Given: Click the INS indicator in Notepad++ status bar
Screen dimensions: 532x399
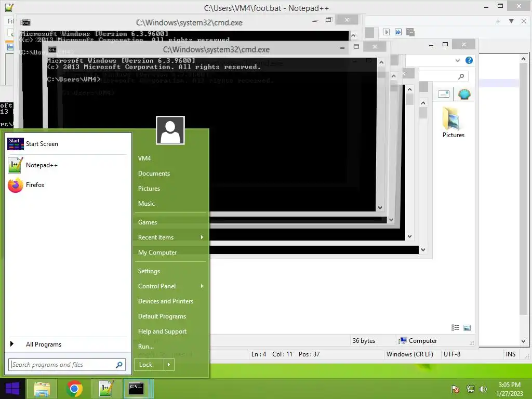Looking at the screenshot, I should pos(511,354).
